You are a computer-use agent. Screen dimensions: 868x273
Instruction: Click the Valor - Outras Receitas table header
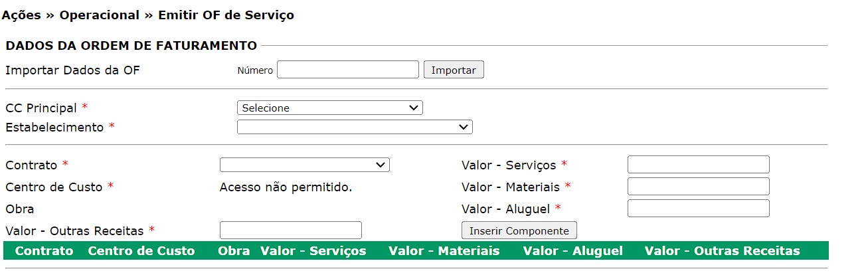click(x=722, y=250)
